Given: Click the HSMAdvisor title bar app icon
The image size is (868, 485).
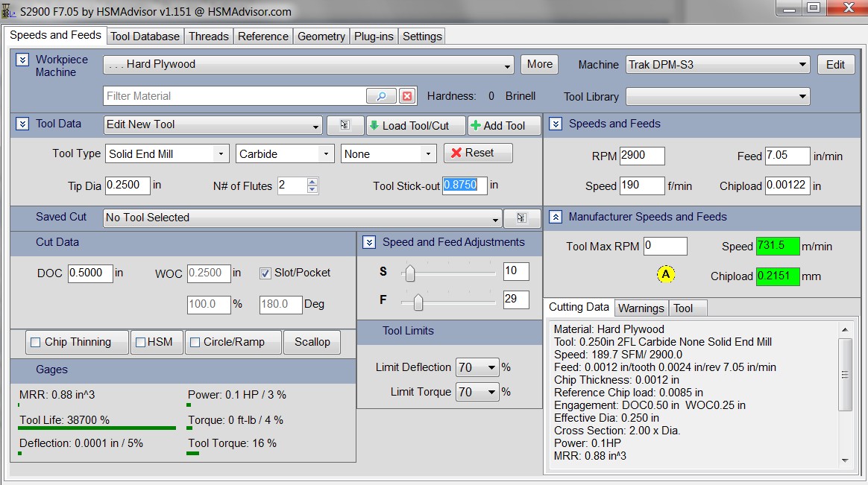Looking at the screenshot, I should [9, 11].
